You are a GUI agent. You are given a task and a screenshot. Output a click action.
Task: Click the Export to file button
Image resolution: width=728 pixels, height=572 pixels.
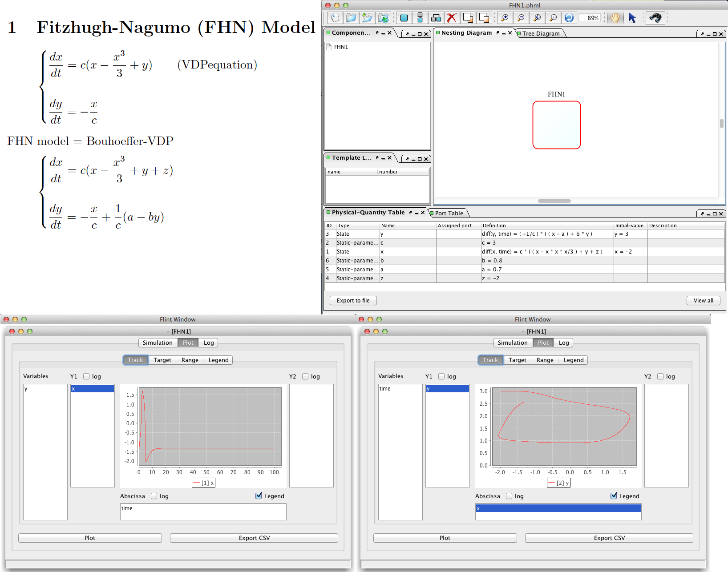pos(353,301)
